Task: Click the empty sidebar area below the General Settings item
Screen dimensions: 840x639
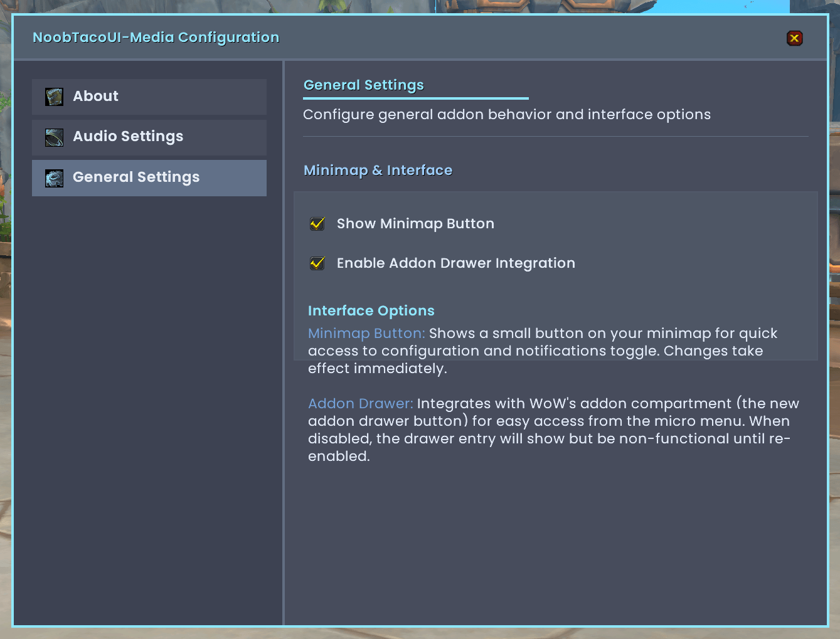Action: (x=149, y=408)
